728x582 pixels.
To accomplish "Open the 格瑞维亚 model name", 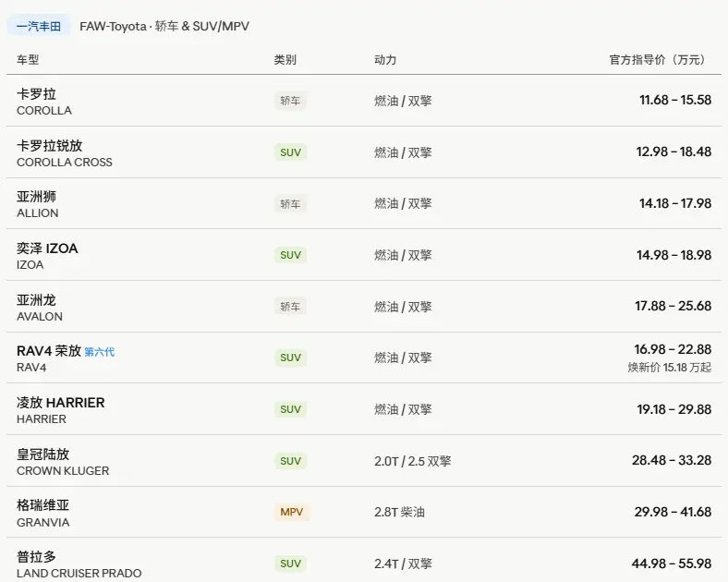I will coord(43,505).
